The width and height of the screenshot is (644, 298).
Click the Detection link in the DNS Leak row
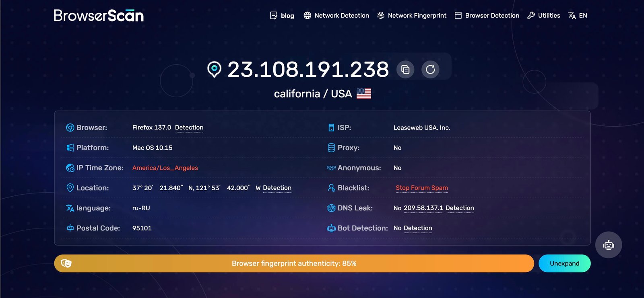point(460,208)
